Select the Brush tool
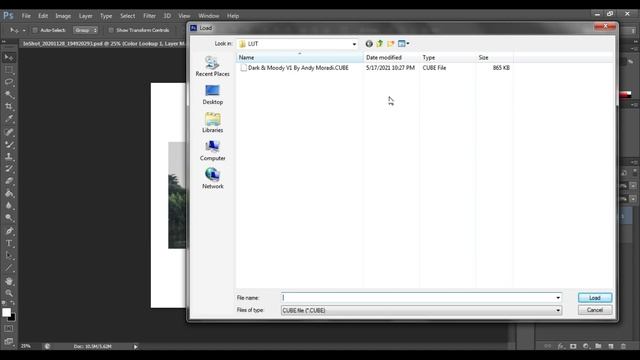The image size is (640, 360). coord(9,144)
